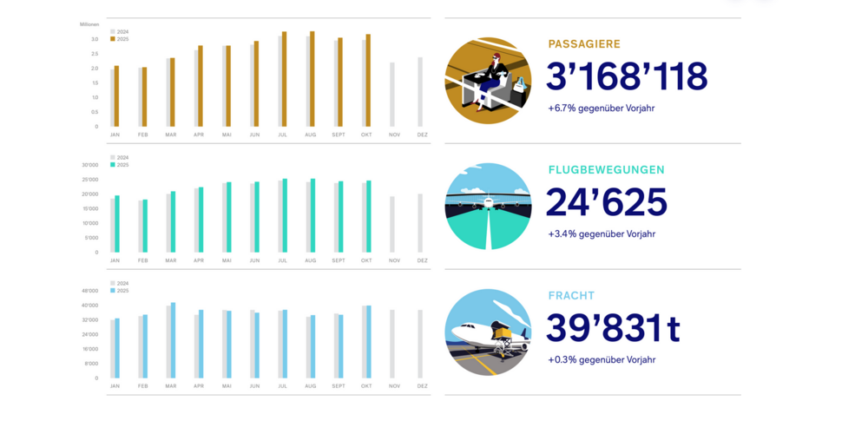Click the gray 2024 legend swatch in passengers chart
Image resolution: width=868 pixels, height=434 pixels.
pyautogui.click(x=113, y=32)
